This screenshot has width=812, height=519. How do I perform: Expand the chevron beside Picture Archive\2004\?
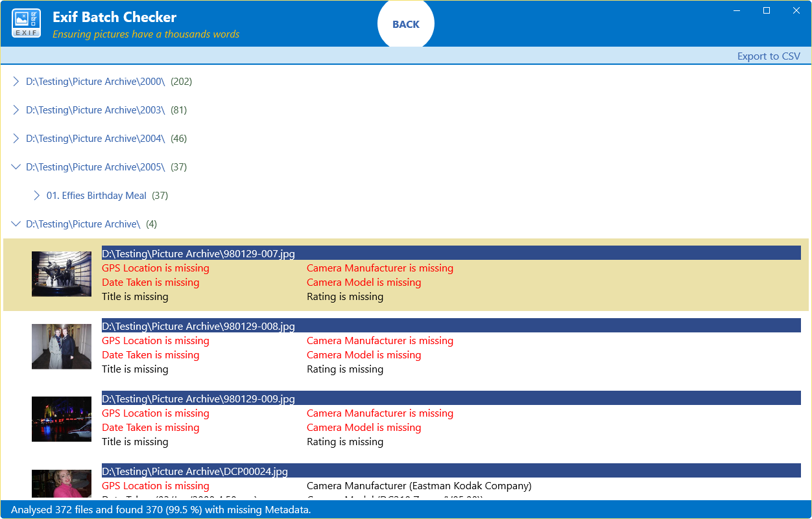[16, 139]
